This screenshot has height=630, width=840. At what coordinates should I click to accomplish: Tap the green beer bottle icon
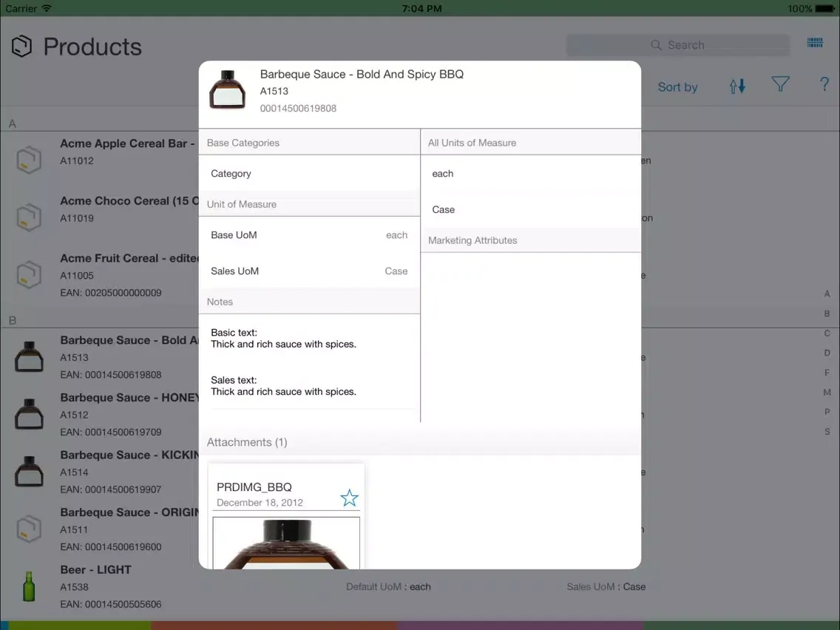coord(29,586)
